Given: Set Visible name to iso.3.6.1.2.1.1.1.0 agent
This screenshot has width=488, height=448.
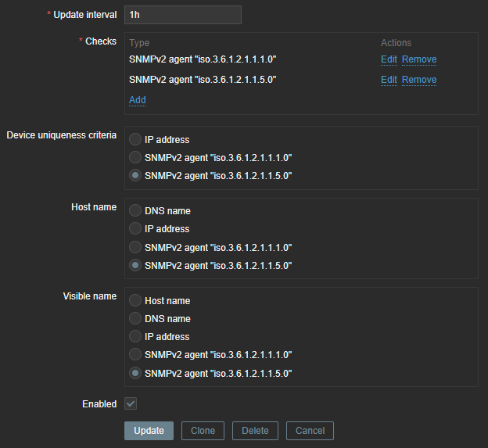Looking at the screenshot, I should (135, 355).
